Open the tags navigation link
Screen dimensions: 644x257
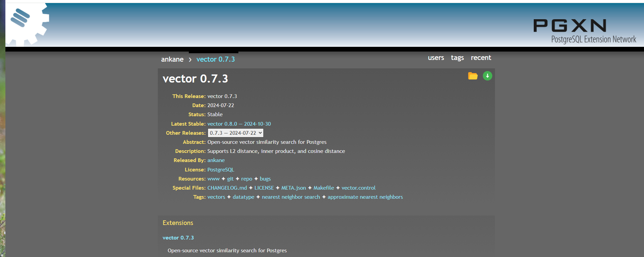tap(458, 58)
